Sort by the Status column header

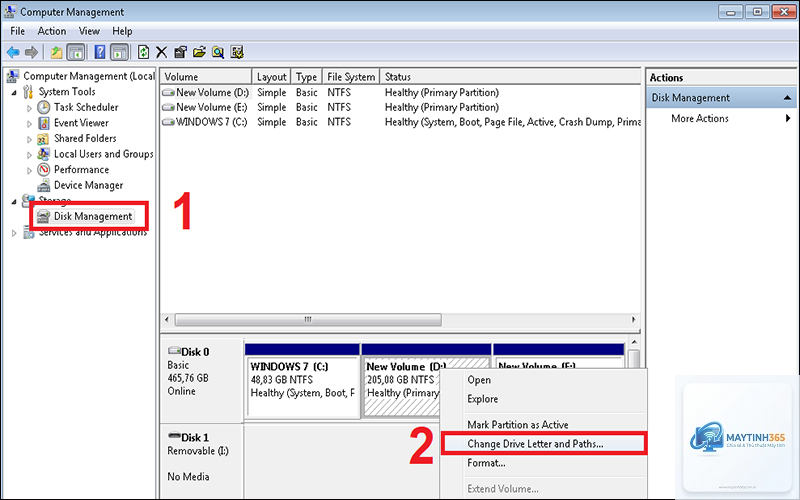click(x=510, y=77)
